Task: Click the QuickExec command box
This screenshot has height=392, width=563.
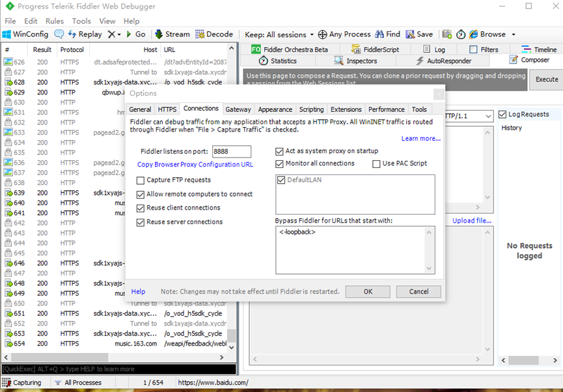Action: click(x=118, y=369)
